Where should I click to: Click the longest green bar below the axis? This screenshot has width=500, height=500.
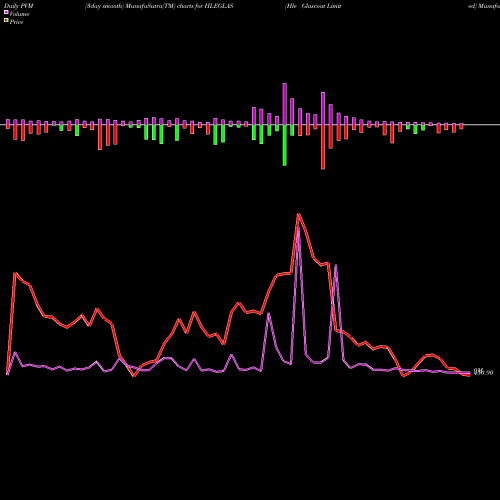(x=285, y=145)
